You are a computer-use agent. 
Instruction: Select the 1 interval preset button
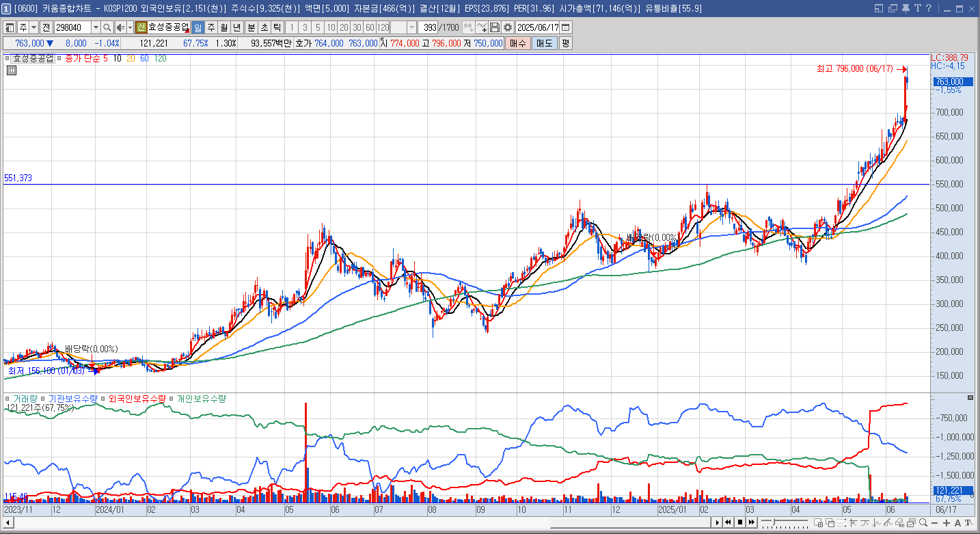pos(292,27)
